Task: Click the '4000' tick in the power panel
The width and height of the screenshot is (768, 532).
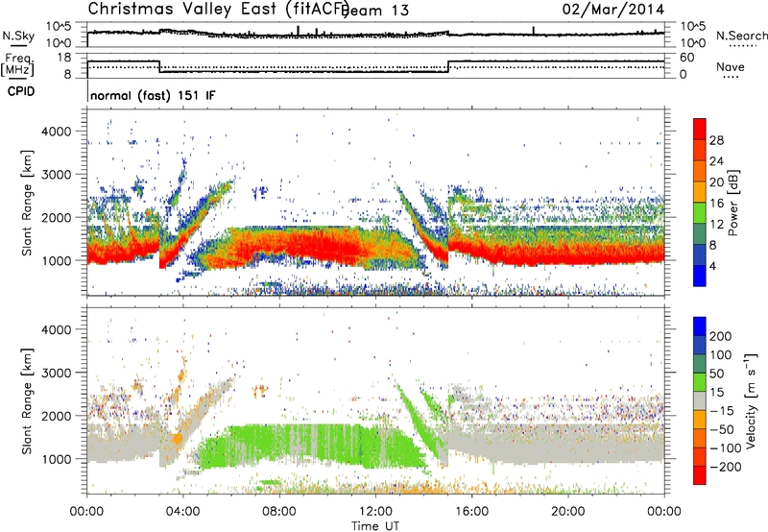Action: [56, 132]
